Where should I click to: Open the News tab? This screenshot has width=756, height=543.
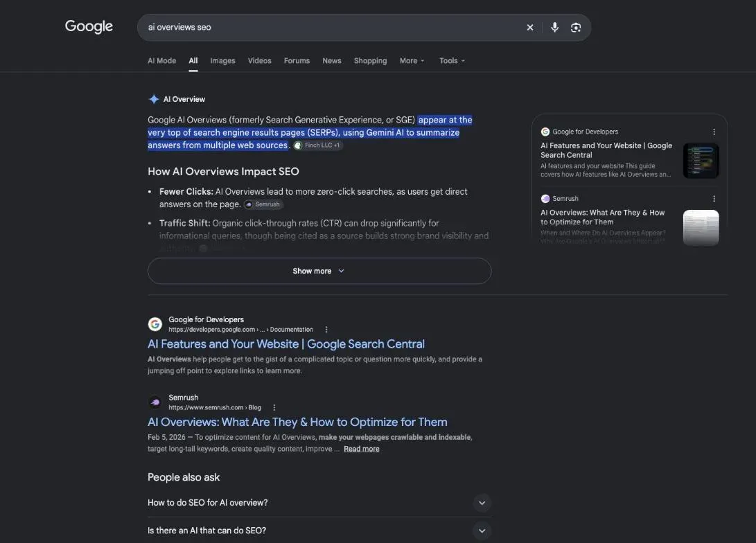pyautogui.click(x=332, y=61)
